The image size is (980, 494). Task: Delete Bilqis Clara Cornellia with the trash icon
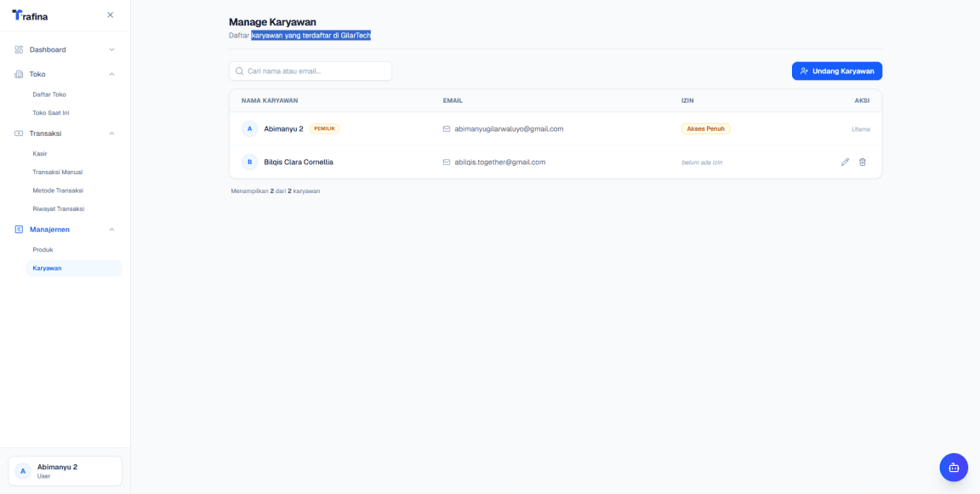(x=863, y=162)
